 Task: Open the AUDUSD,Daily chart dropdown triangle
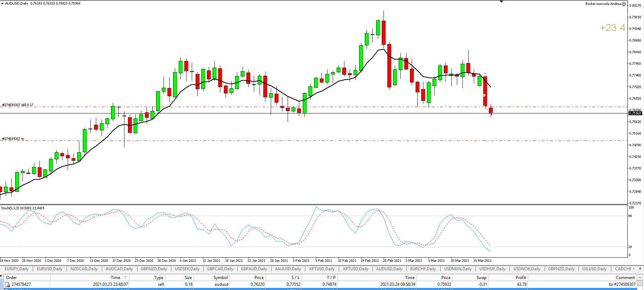coord(2,4)
